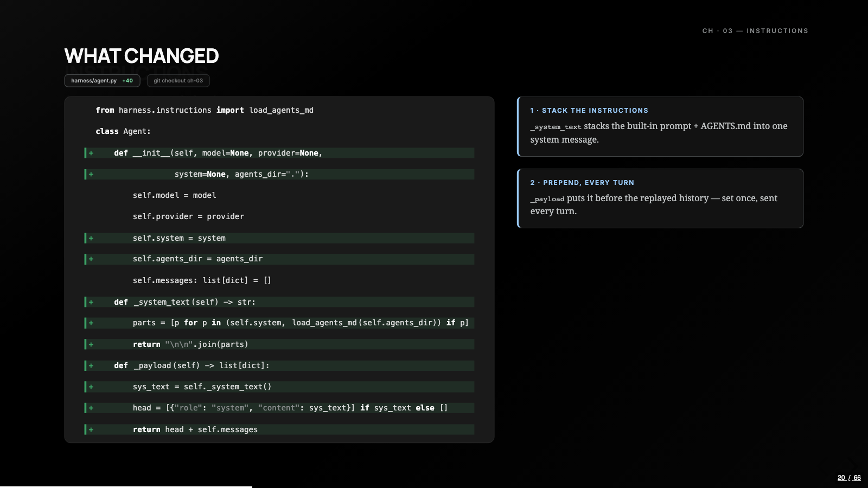Click the CH · 03 — INSTRUCTIONS chapter label
The height and width of the screenshot is (488, 868).
point(755,31)
